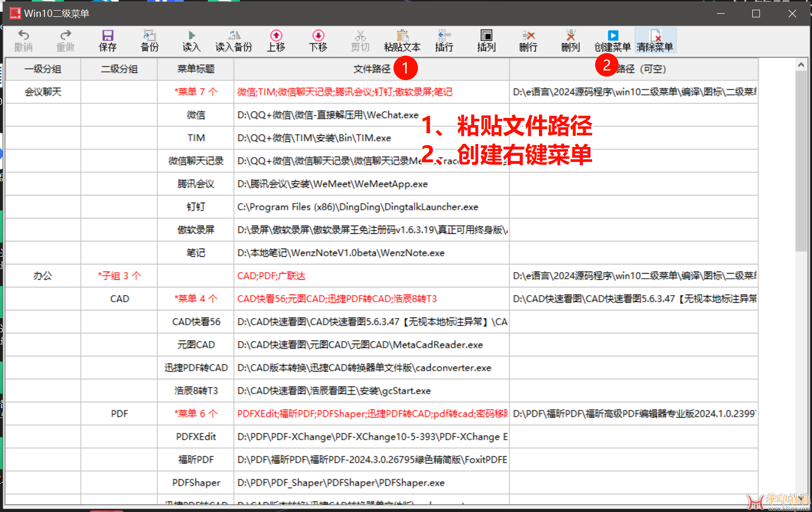
Task: Click the 迅捷PDF转CAD menu title cell
Action: (196, 368)
